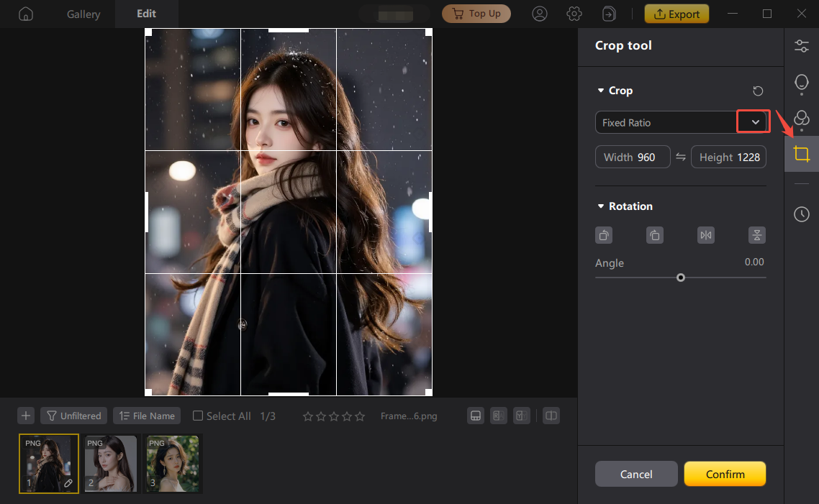The height and width of the screenshot is (504, 819).
Task: Open the Adjustments panel via sliders icon
Action: click(x=801, y=45)
